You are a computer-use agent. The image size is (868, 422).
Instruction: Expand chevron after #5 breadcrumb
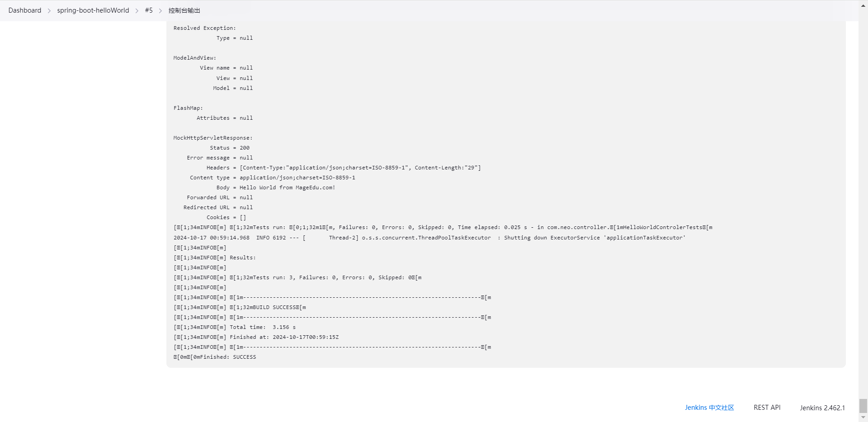pyautogui.click(x=160, y=10)
